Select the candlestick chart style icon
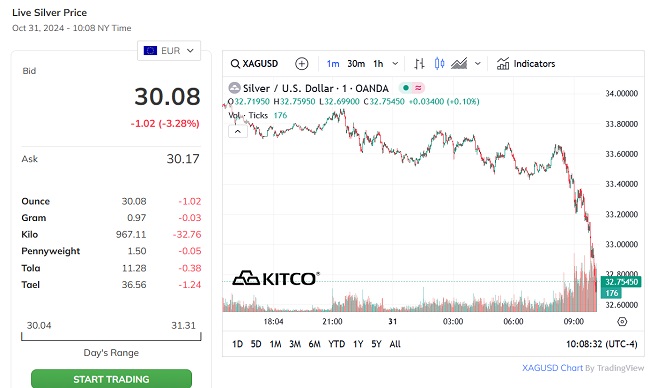 pyautogui.click(x=439, y=64)
